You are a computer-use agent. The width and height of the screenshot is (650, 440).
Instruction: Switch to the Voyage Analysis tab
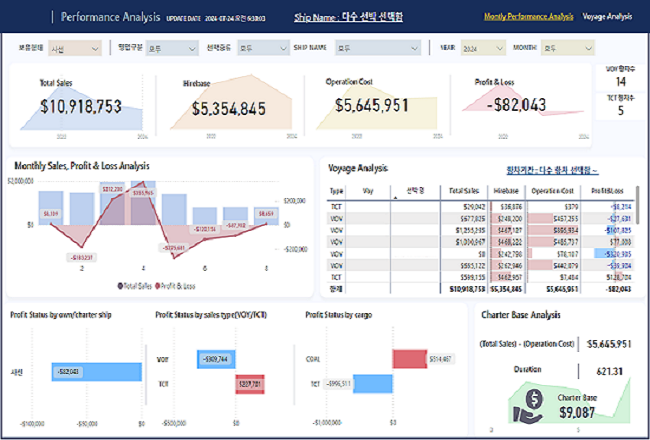pos(607,17)
